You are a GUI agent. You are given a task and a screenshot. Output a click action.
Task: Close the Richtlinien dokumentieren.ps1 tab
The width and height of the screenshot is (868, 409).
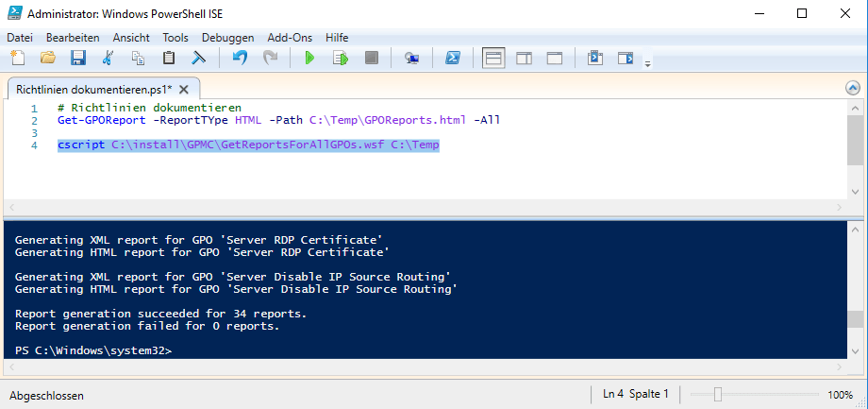(x=184, y=90)
